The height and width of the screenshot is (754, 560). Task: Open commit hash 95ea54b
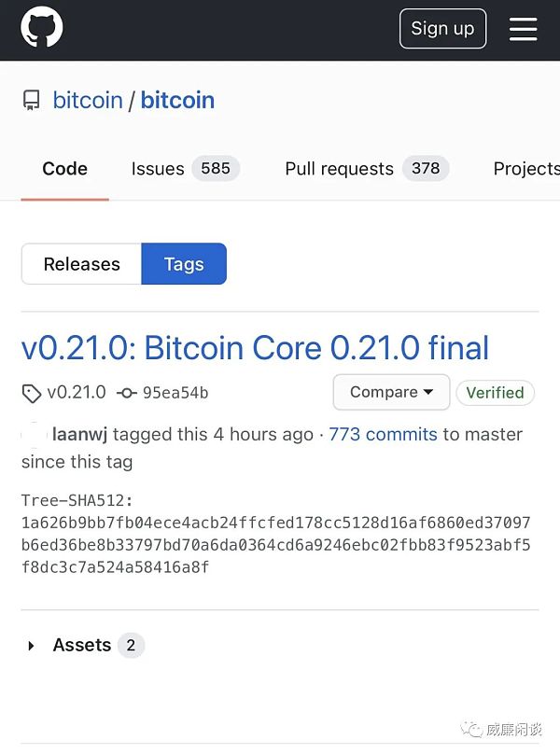click(175, 393)
